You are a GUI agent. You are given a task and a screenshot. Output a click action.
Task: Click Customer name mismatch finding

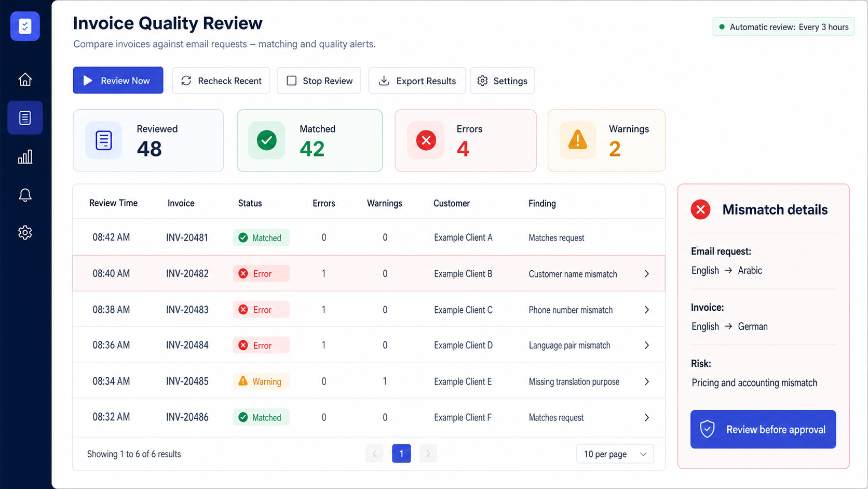click(573, 274)
